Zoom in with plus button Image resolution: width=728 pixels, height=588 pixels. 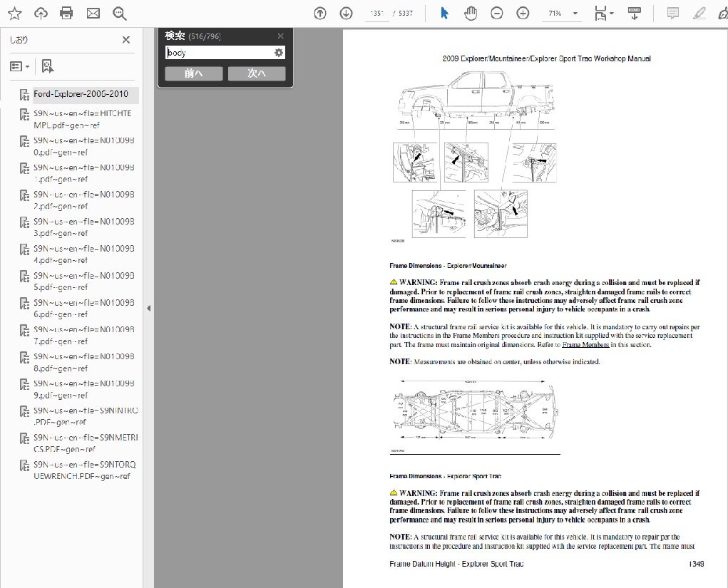[x=523, y=14]
